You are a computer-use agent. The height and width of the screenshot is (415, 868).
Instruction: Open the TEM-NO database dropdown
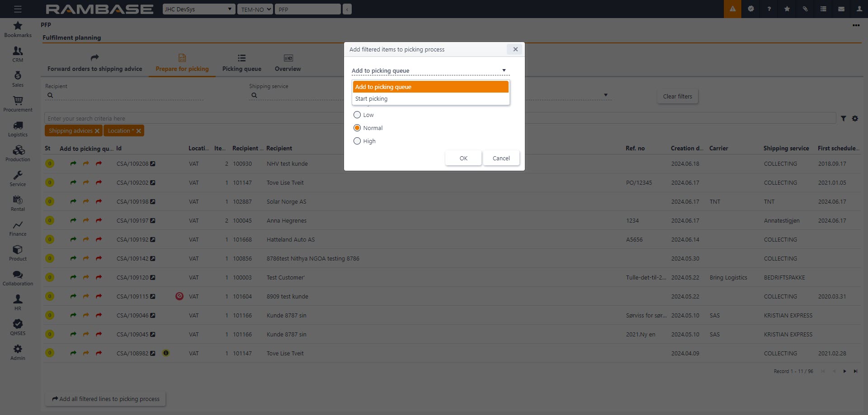click(255, 9)
